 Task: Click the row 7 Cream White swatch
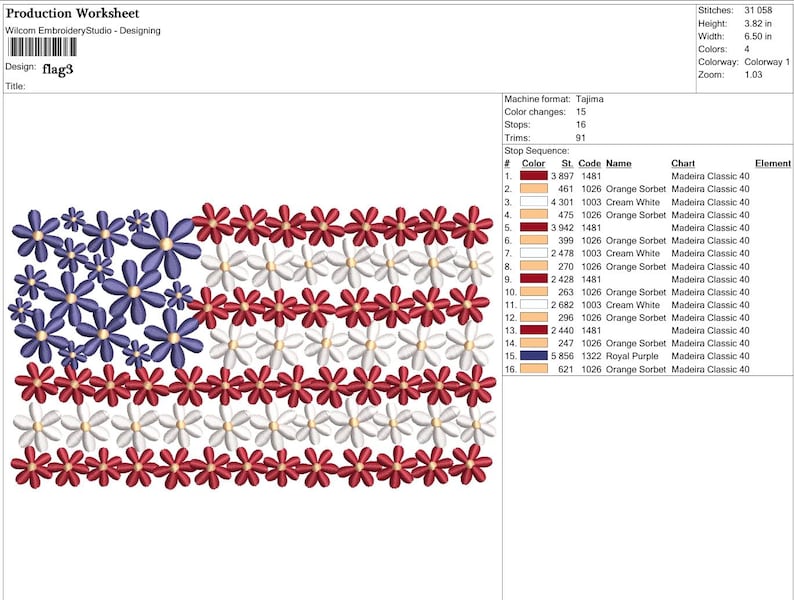tap(534, 253)
